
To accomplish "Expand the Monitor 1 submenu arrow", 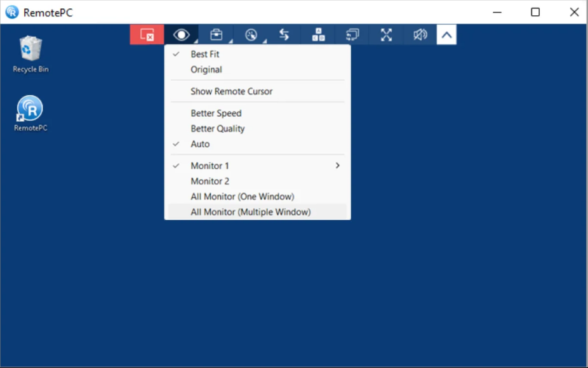I will (337, 166).
